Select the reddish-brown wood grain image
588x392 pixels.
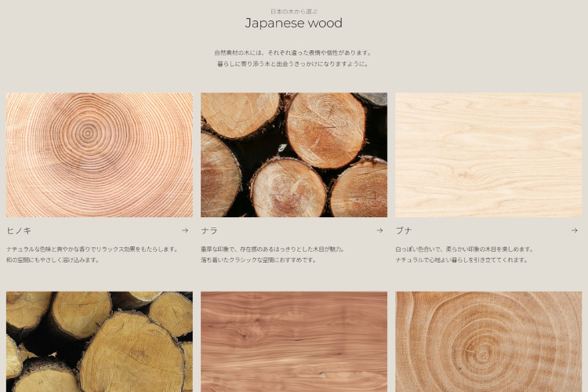click(294, 342)
